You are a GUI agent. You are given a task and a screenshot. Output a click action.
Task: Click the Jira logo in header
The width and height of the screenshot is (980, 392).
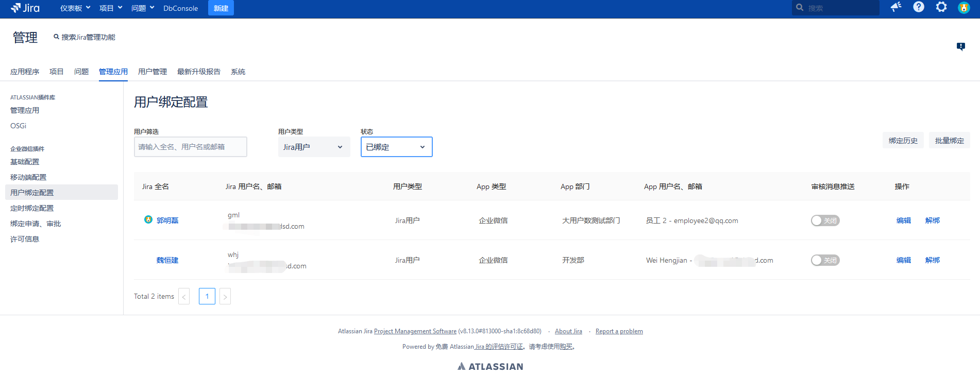click(25, 8)
